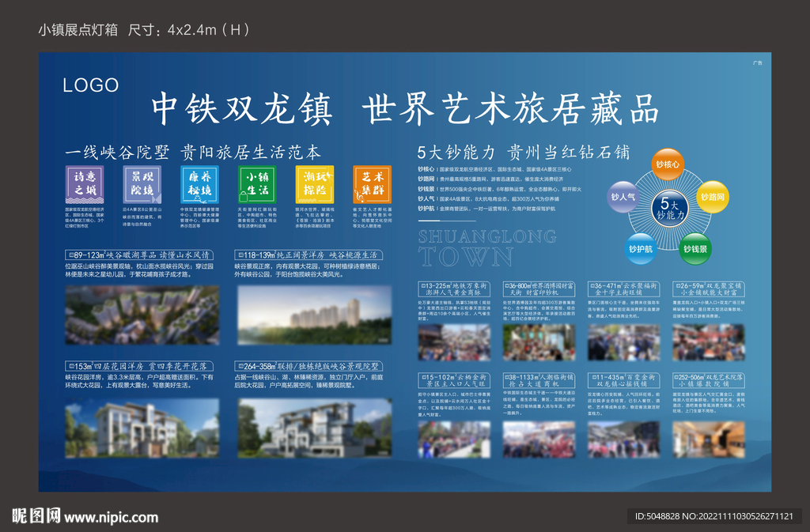The width and height of the screenshot is (810, 532).
Task: Click the orange 艺术集群 square icon
Action: pos(372,184)
